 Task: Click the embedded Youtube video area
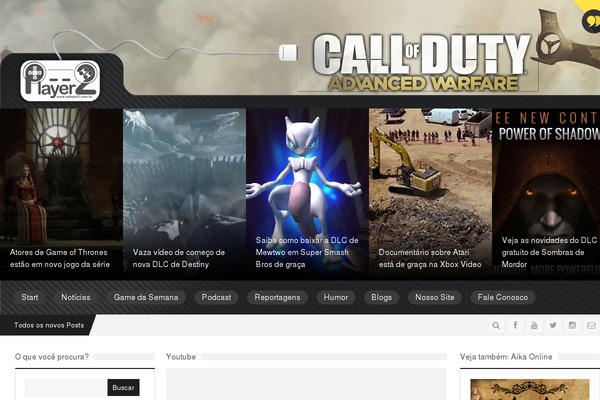coord(306,384)
